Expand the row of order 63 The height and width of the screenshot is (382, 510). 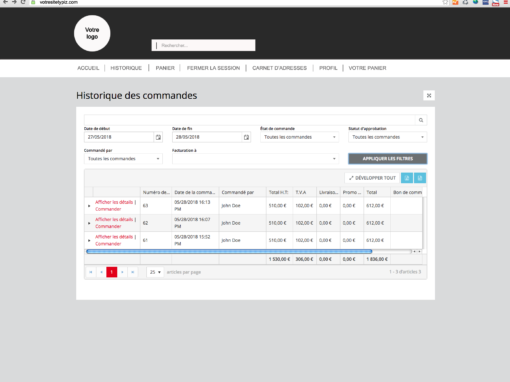[89, 206]
